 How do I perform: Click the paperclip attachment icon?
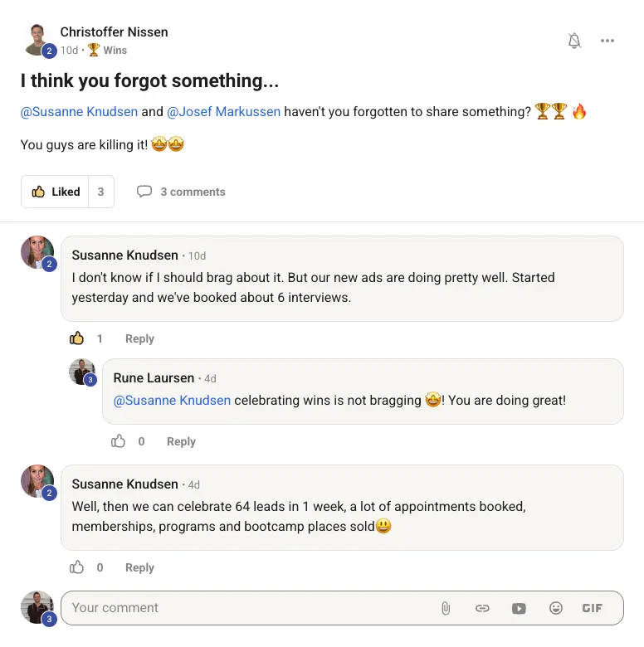446,608
